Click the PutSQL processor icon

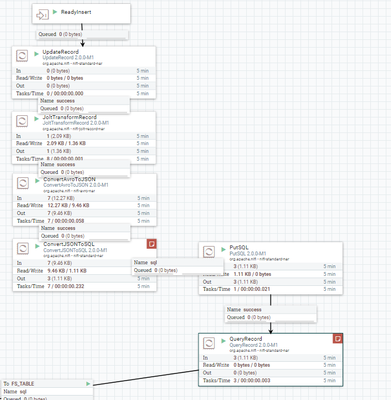(x=209, y=252)
